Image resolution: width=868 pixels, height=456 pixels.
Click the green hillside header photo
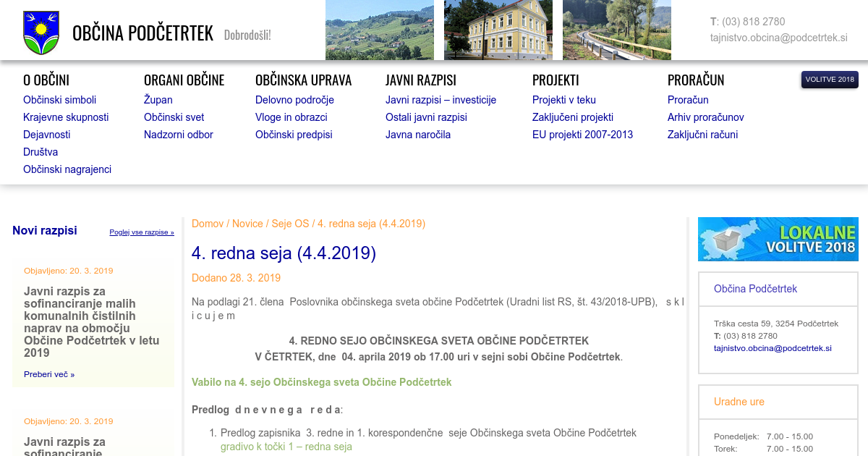pos(379,30)
